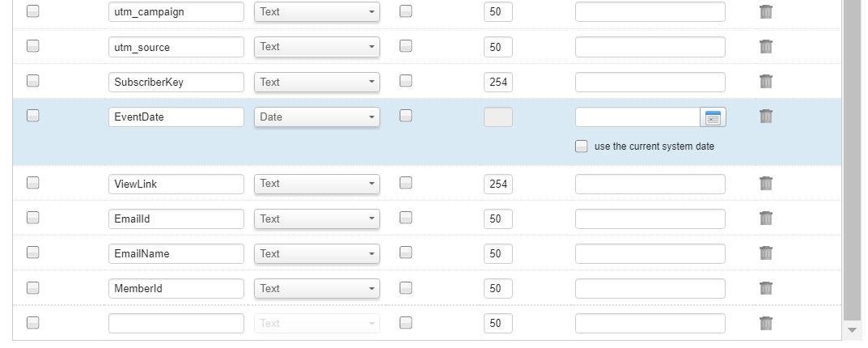Check the checkbox after ViewLink's type dropdown
Screen dimensions: 868x348
pyautogui.click(x=406, y=183)
